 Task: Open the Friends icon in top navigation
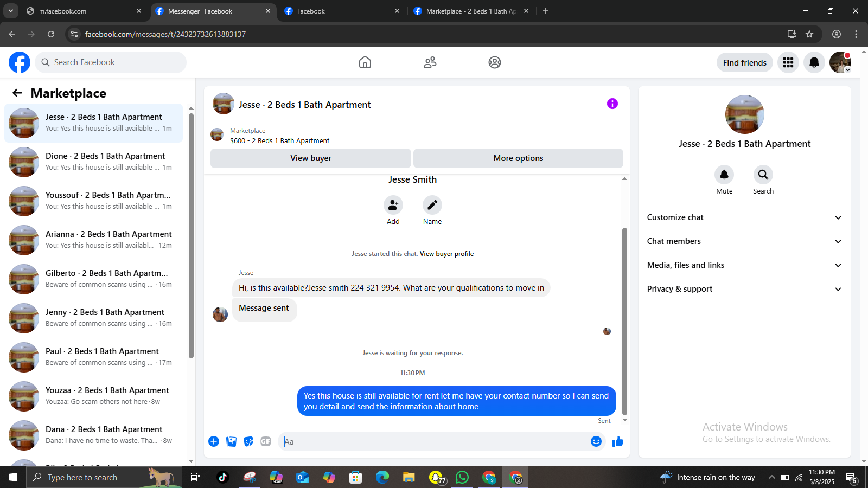(430, 62)
